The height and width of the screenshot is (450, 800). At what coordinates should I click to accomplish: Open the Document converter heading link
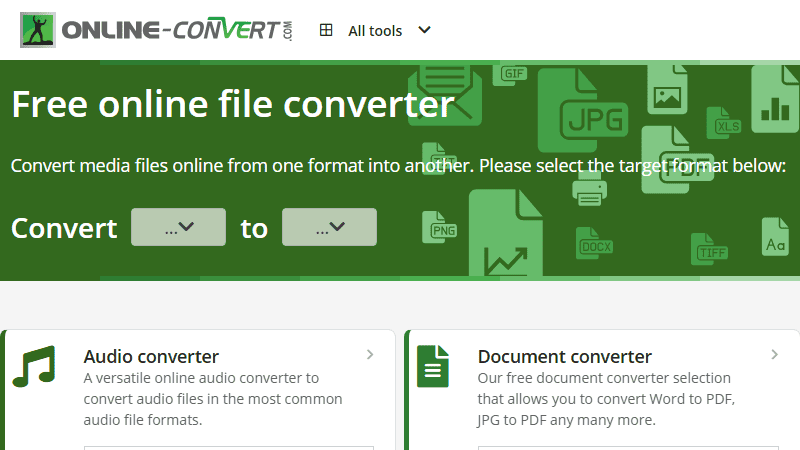tap(565, 356)
